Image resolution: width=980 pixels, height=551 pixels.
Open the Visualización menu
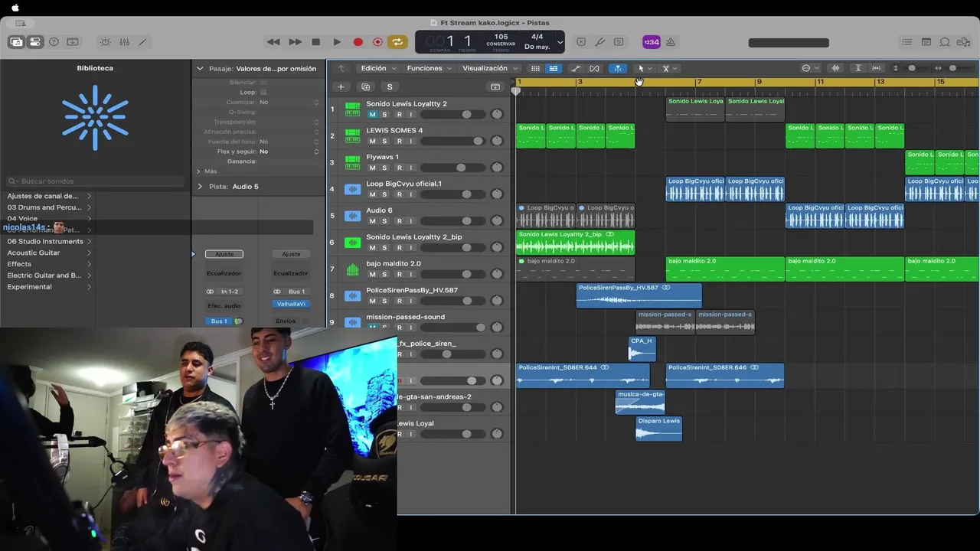(x=488, y=68)
